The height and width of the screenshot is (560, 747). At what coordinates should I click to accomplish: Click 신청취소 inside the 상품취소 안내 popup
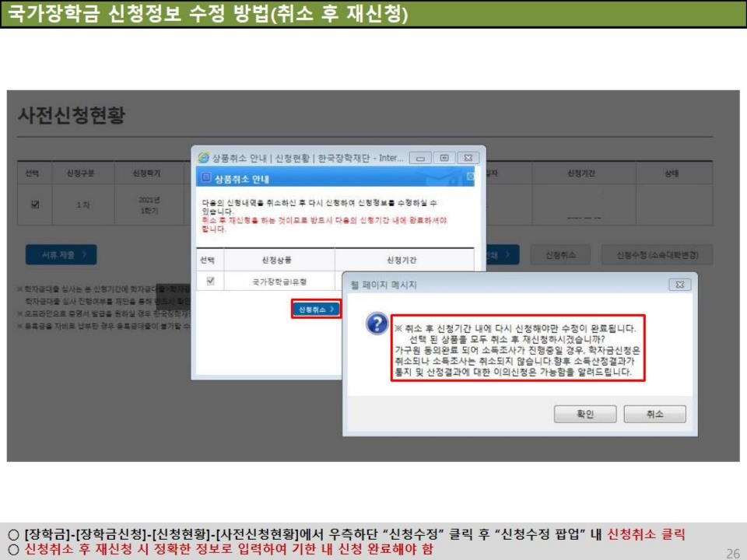[x=317, y=310]
